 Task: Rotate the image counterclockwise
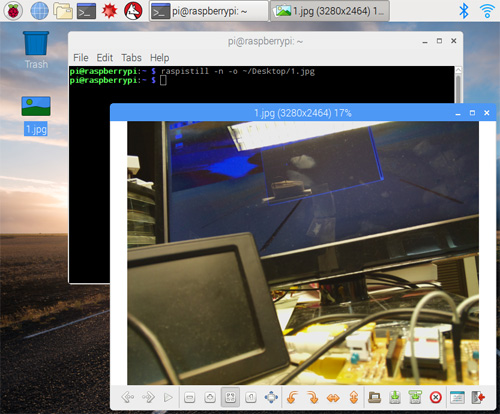(292, 397)
